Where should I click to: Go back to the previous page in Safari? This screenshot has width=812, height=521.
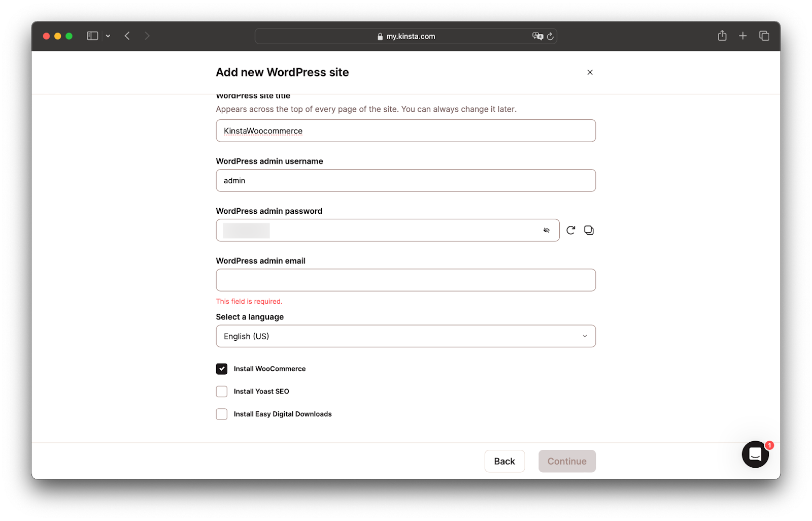pos(127,36)
